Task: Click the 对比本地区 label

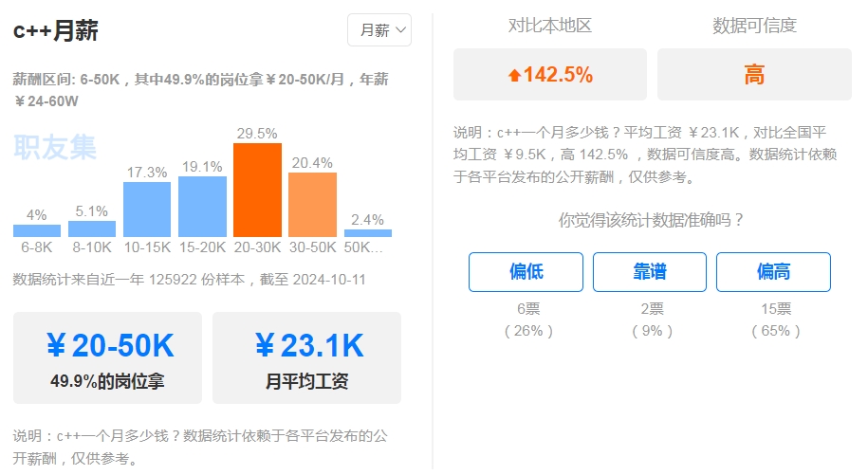Action: pyautogui.click(x=550, y=26)
